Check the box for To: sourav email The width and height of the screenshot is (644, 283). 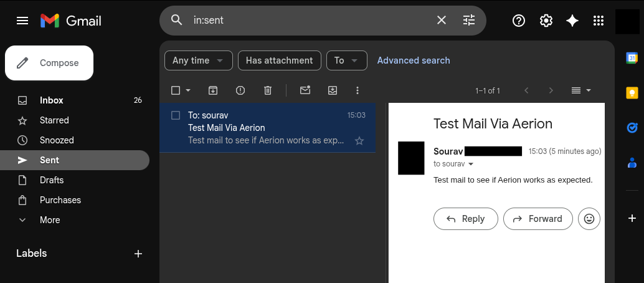[x=176, y=115]
